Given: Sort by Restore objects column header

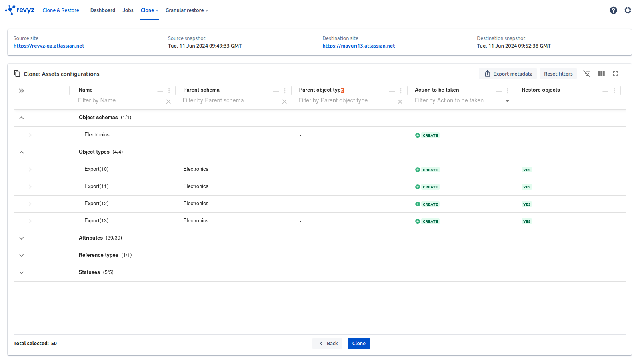Looking at the screenshot, I should [x=541, y=90].
